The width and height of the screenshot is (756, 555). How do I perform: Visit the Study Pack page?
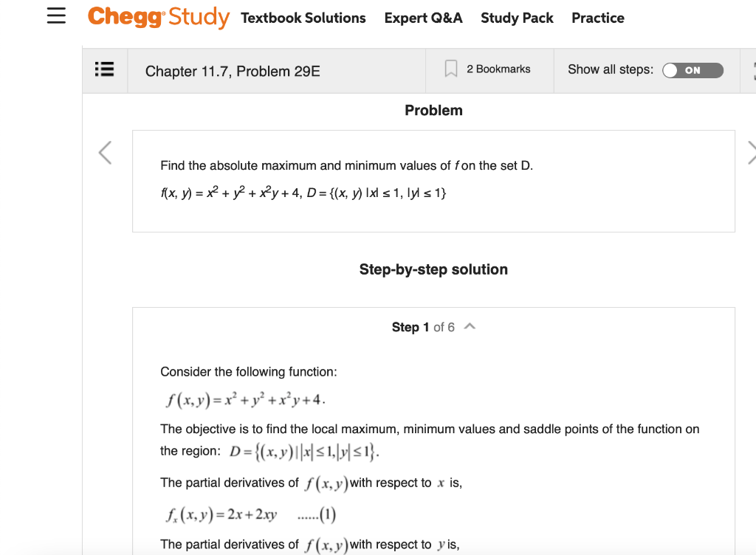[517, 18]
